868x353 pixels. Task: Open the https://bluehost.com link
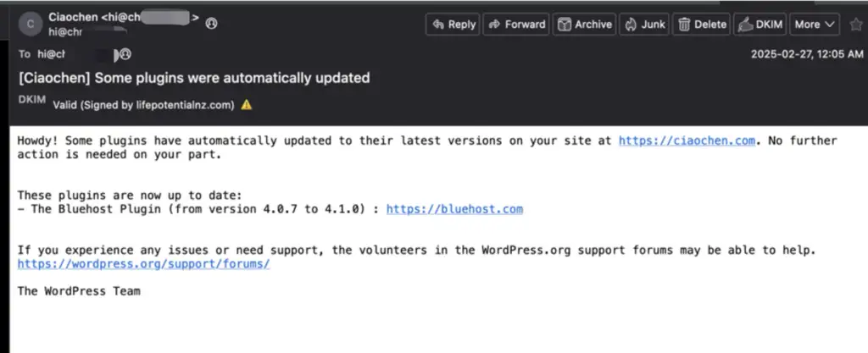point(454,209)
